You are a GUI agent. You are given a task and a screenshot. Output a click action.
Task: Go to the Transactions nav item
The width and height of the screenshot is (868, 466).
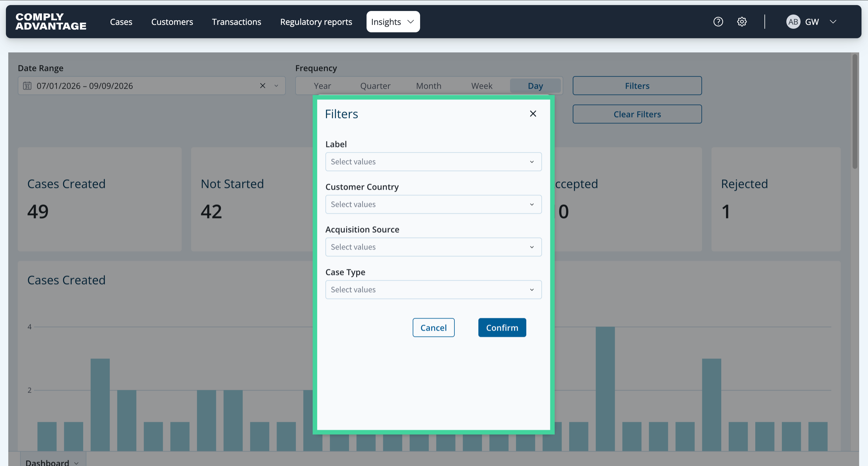tap(236, 22)
